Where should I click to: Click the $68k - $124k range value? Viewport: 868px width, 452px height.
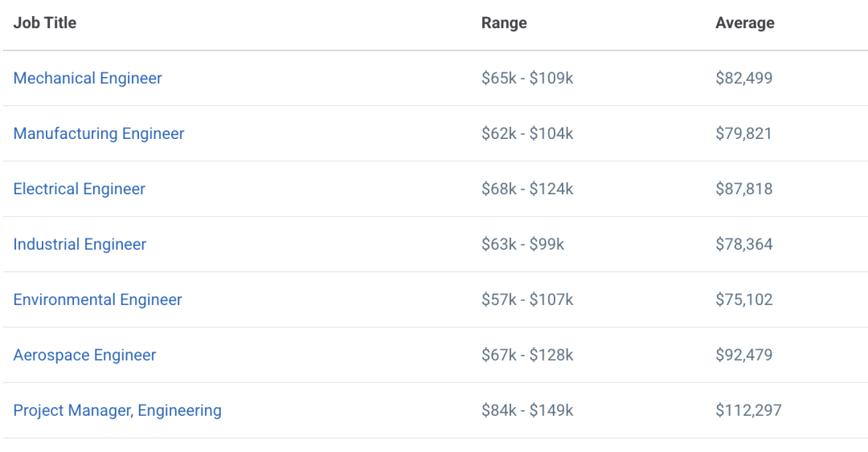pyautogui.click(x=527, y=189)
